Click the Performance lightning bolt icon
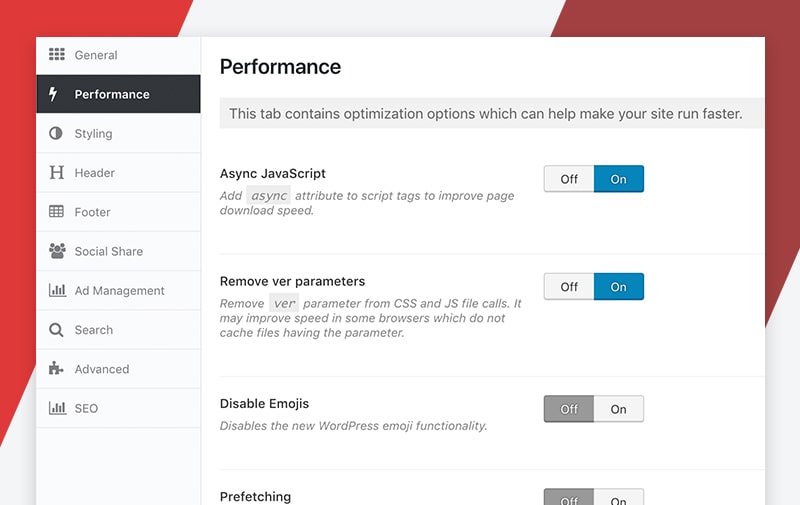 53,94
